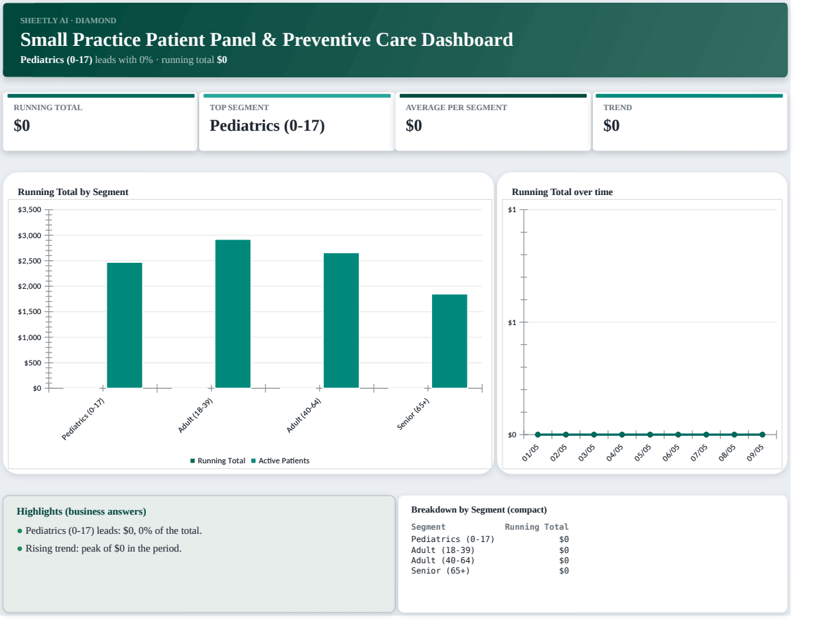
Task: Click the Adult (18-39) bar in chart
Action: 233,313
